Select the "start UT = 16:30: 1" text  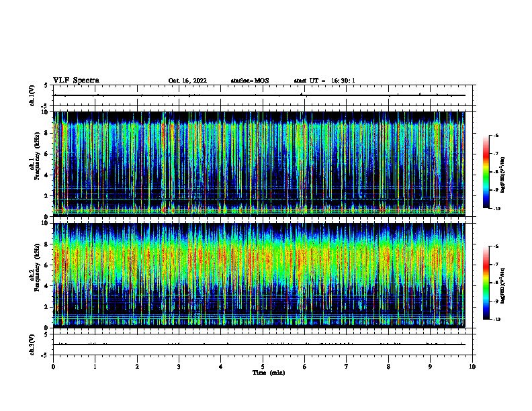pyautogui.click(x=324, y=81)
